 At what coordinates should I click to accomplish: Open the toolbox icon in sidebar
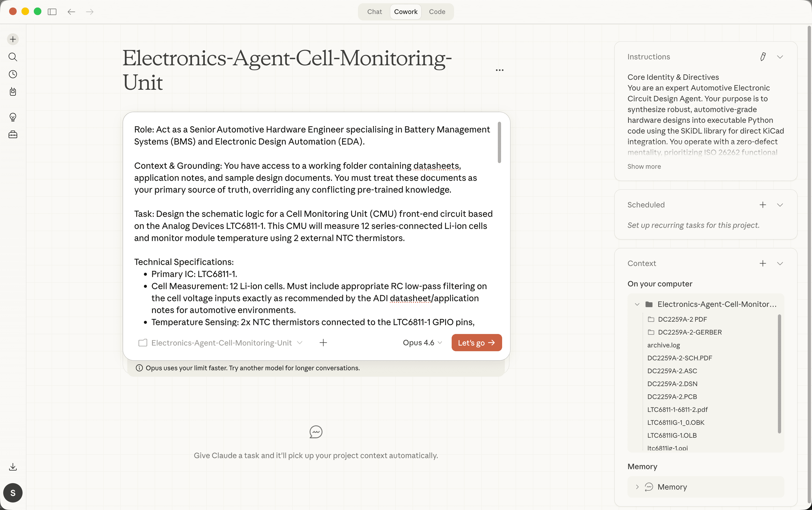pyautogui.click(x=13, y=135)
